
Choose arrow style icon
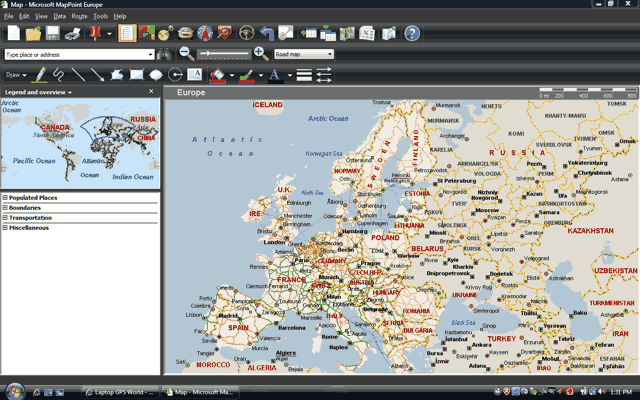(324, 75)
